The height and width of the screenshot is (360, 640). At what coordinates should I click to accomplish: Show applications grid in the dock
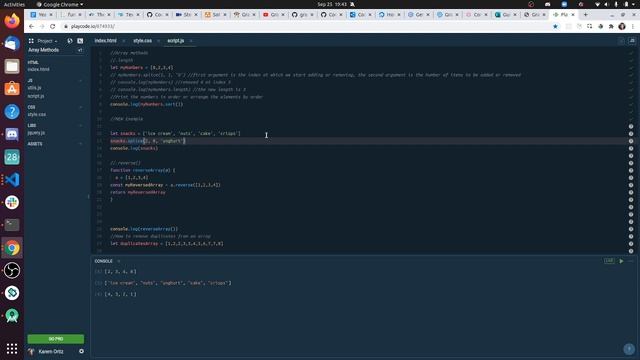[12, 348]
